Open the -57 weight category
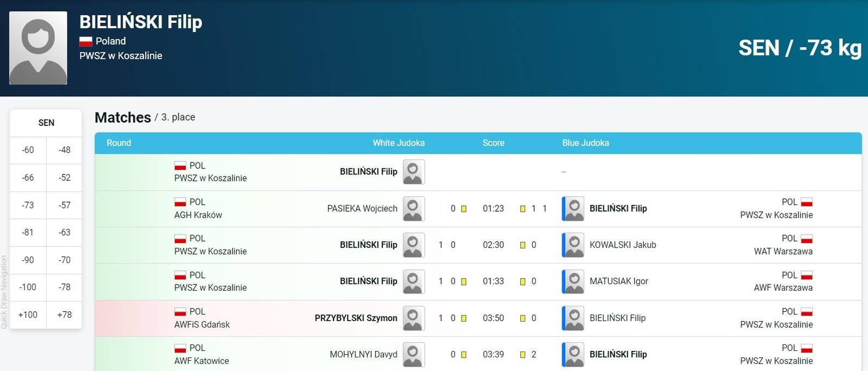The height and width of the screenshot is (371, 868). (x=65, y=205)
